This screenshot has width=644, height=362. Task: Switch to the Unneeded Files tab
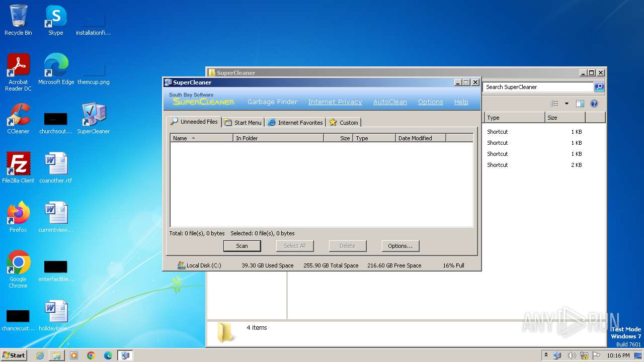[x=194, y=122]
